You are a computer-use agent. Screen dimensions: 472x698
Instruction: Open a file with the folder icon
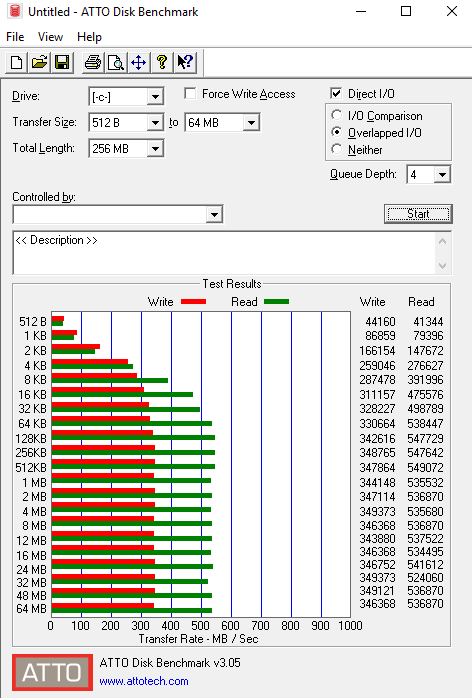[x=39, y=62]
